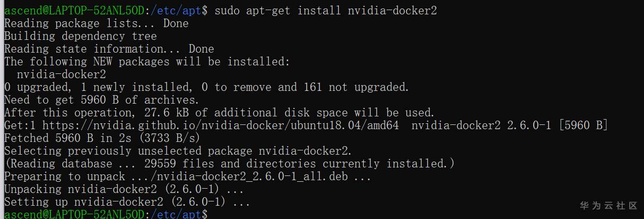Click the 'Unpacking nvidia-docker2 (2.6.0-1)' line

pyautogui.click(x=124, y=189)
